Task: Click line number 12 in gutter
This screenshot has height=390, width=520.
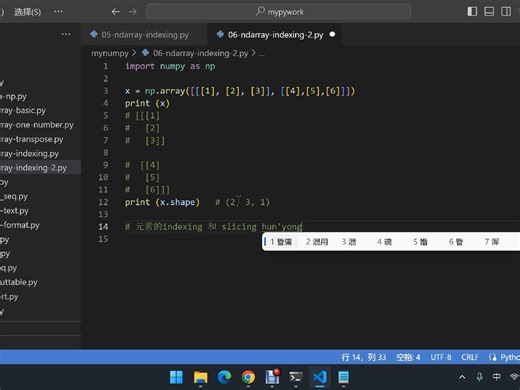Action: (103, 202)
